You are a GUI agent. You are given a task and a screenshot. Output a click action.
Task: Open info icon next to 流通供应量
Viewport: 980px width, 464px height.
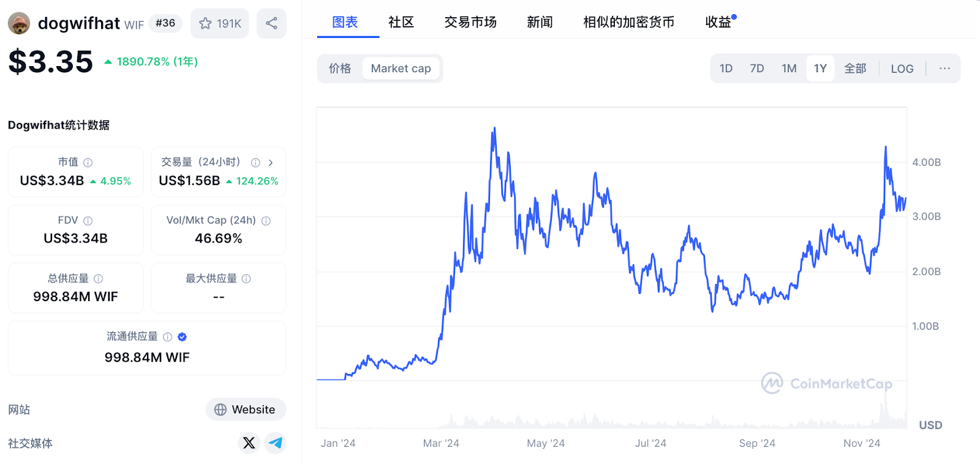(x=167, y=337)
